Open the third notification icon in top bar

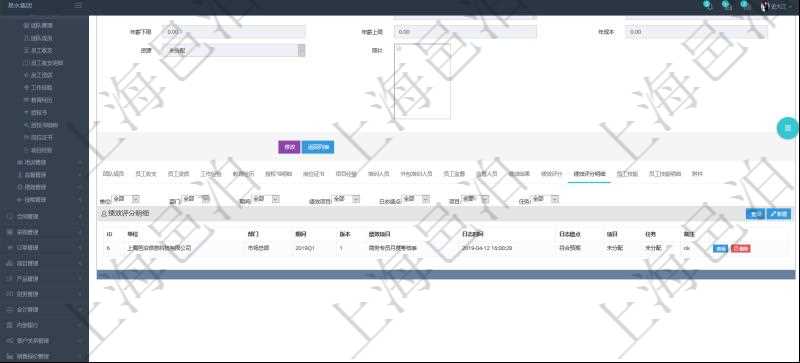(x=745, y=5)
